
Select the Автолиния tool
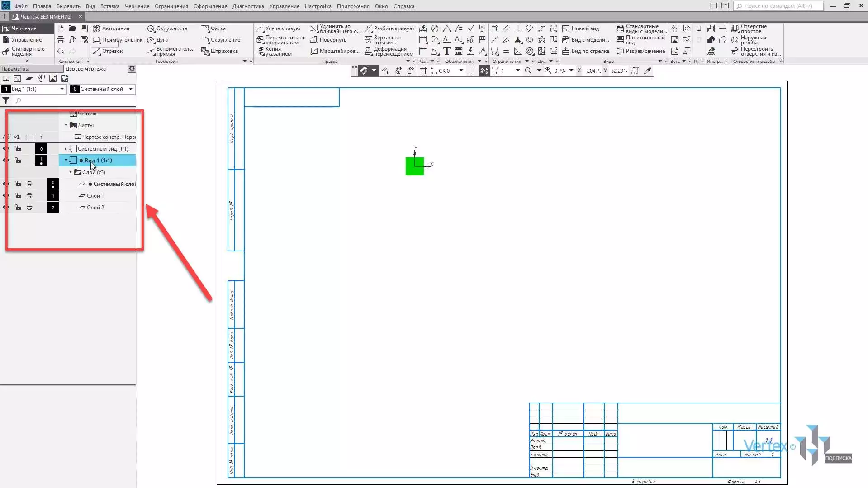coord(111,28)
